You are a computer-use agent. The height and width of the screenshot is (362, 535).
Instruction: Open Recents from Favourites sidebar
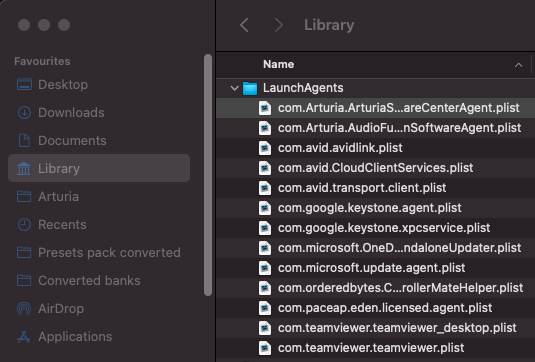99,224
